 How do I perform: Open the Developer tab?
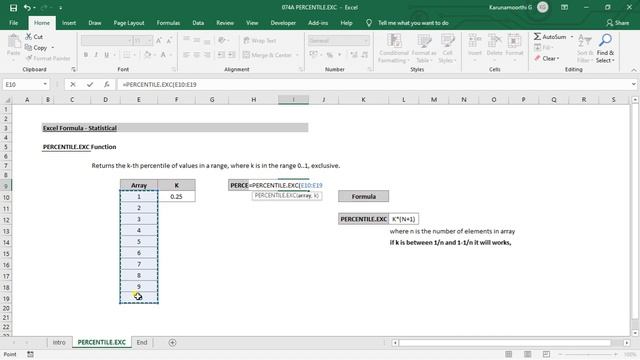click(283, 23)
